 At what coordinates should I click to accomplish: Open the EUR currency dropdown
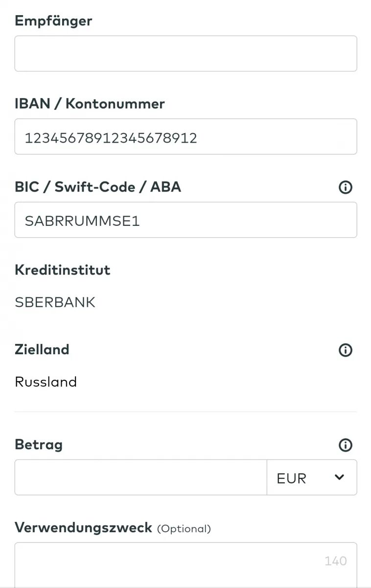coord(312,478)
